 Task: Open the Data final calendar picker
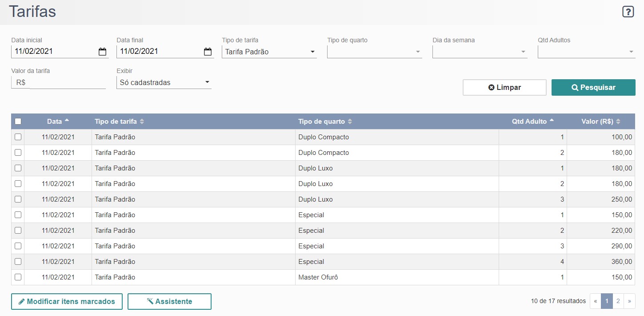point(208,52)
